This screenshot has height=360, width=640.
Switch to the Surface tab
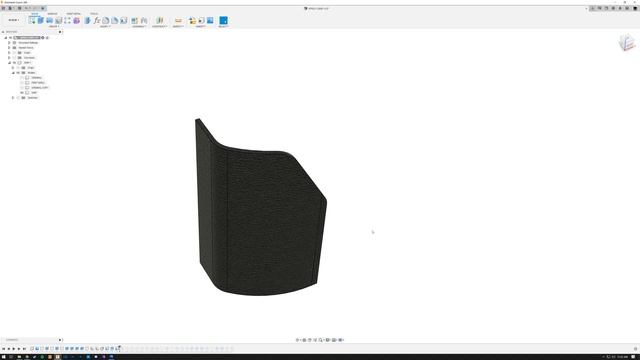tap(52, 13)
